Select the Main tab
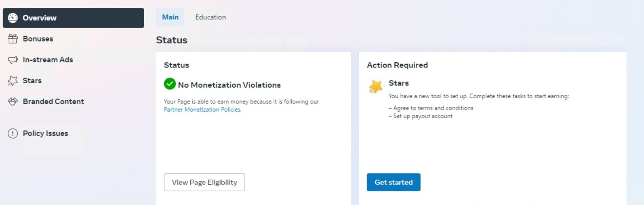The width and height of the screenshot is (644, 205). click(170, 17)
